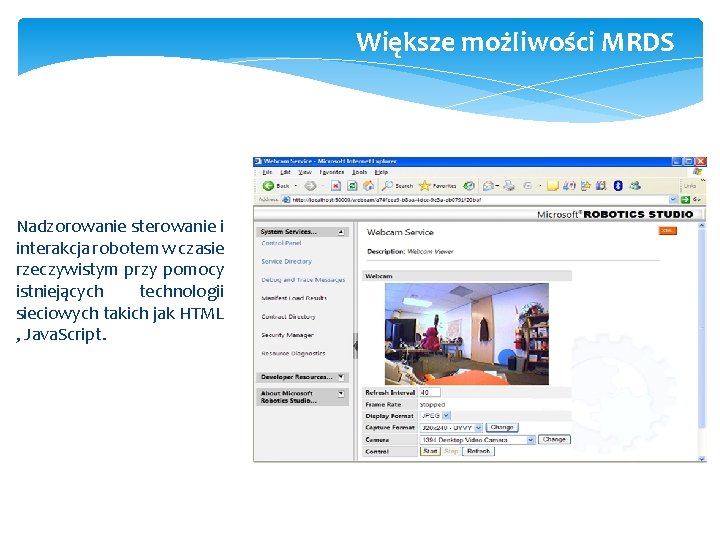The width and height of the screenshot is (720, 540).
Task: Click the scrollbar down arrow
Action: coord(701,459)
